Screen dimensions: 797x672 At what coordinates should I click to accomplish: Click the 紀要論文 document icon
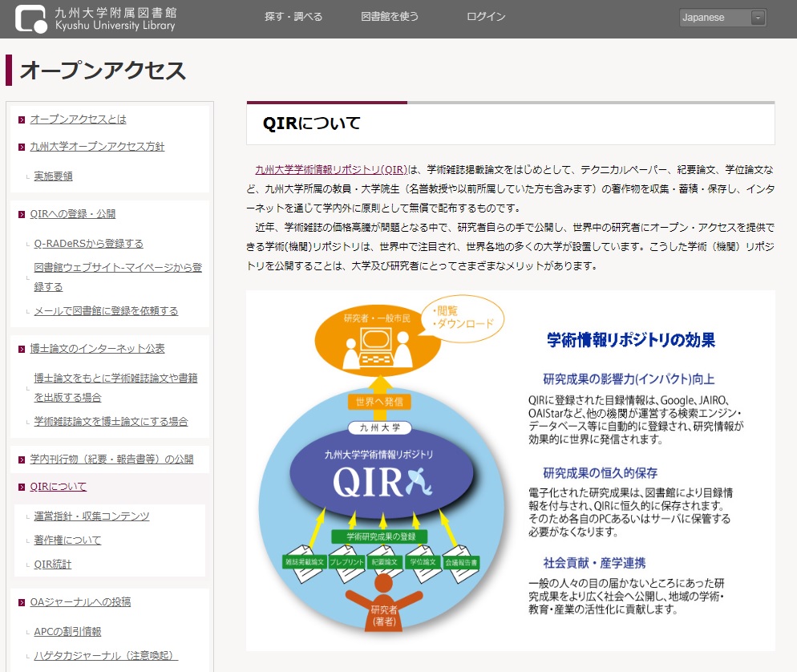(384, 562)
